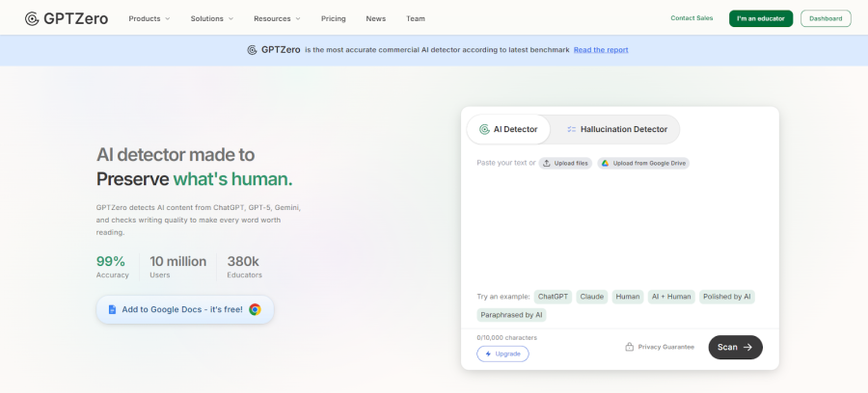The width and height of the screenshot is (868, 393).
Task: Select the Polished by AI example
Action: tap(726, 297)
